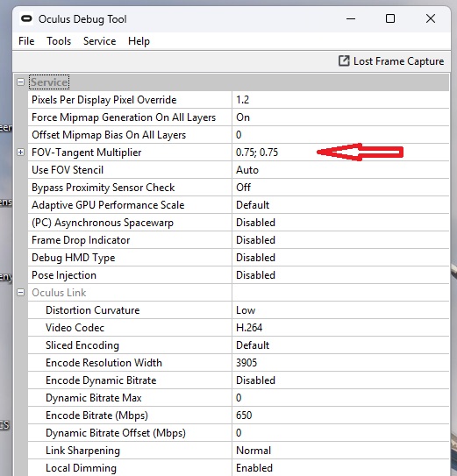Open Distortion Curvature Low dropdown

340,310
